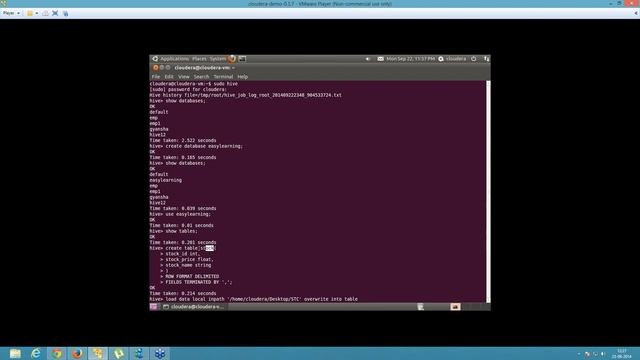The height and width of the screenshot is (360, 640).
Task: Open the Applications menu in Ubuntu panel
Action: coord(174,59)
